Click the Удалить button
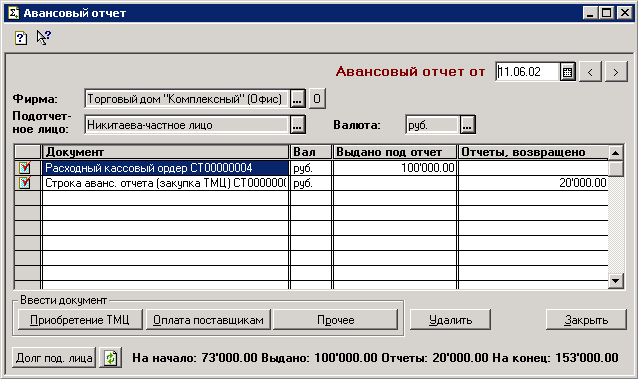 [450, 320]
